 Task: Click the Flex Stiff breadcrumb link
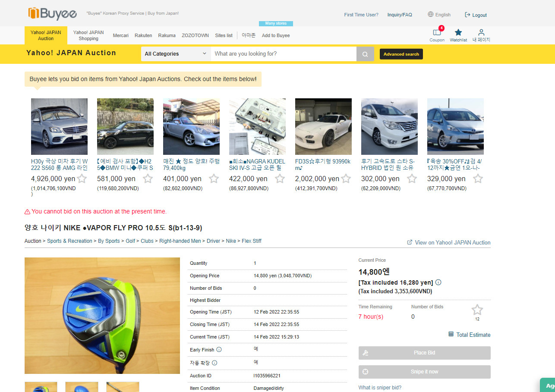point(252,241)
